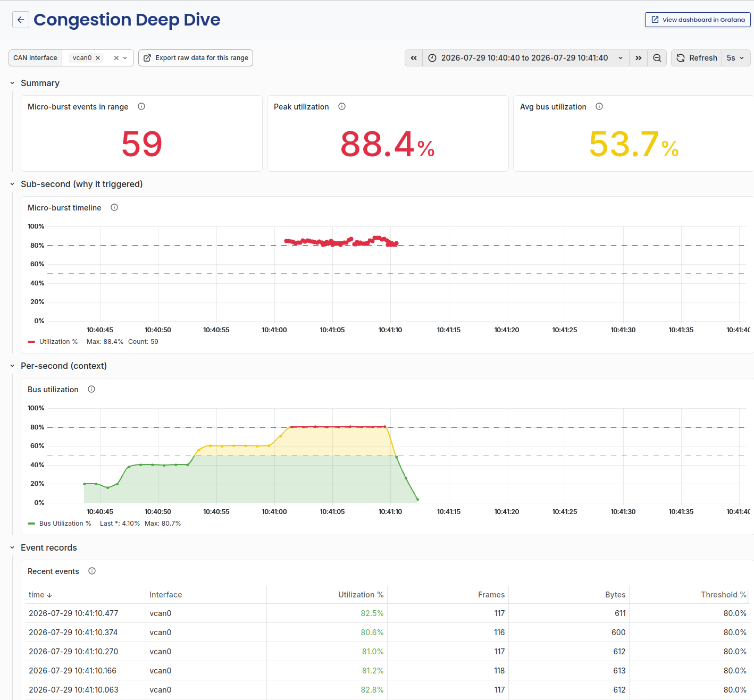Screen dimensions: 754x700
Task: Go back using the arrow button
Action: click(x=21, y=20)
